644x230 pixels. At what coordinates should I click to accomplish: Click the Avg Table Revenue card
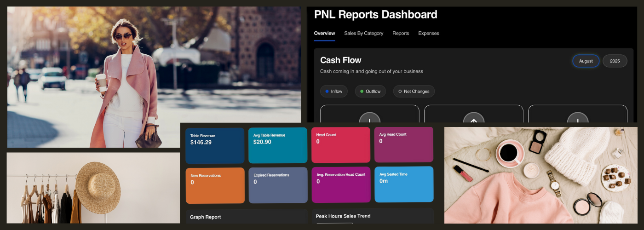click(278, 145)
